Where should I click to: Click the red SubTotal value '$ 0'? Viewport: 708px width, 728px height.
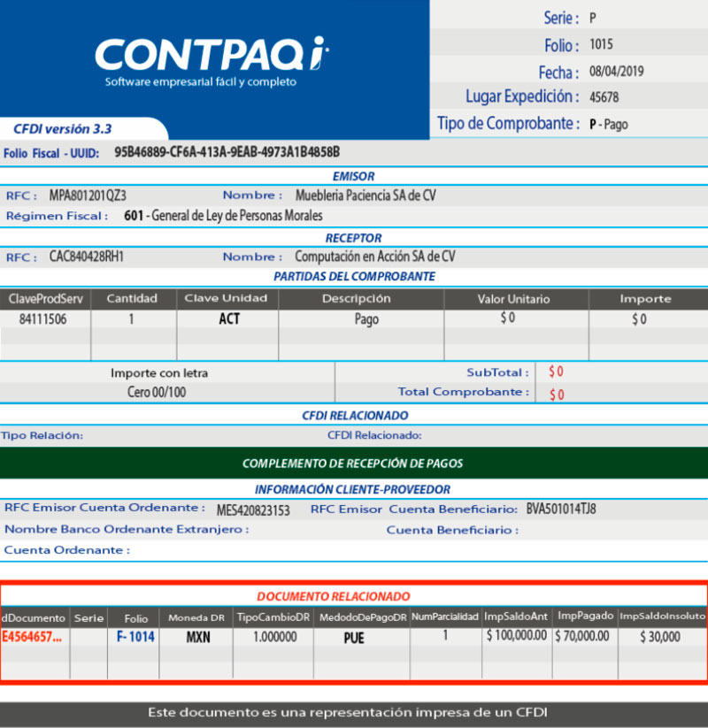[x=556, y=372]
